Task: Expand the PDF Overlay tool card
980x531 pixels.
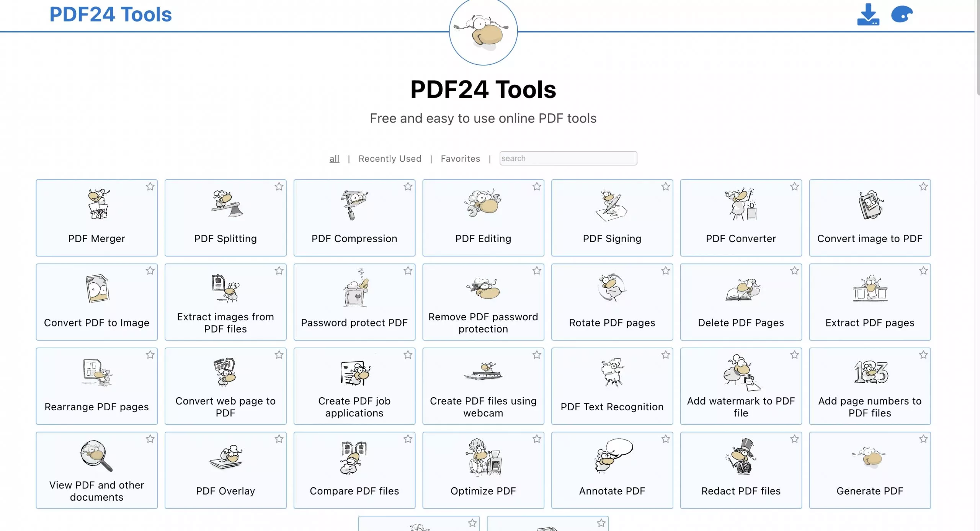Action: 225,470
